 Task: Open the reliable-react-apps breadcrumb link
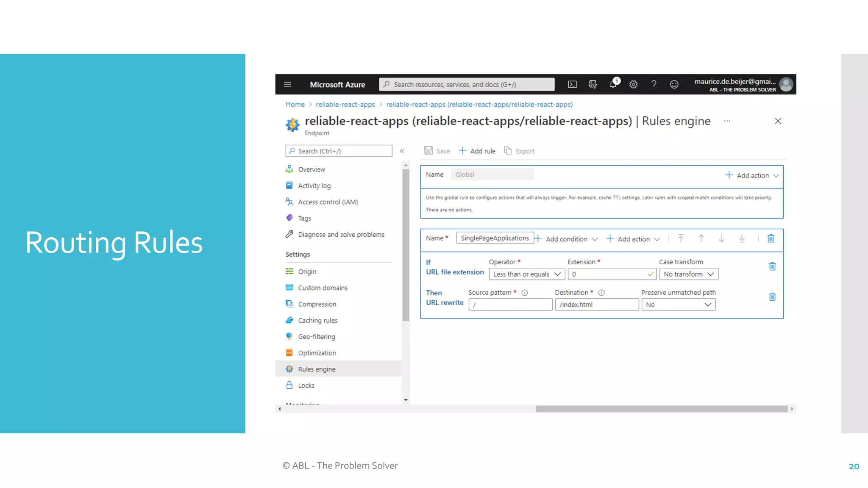(x=345, y=104)
